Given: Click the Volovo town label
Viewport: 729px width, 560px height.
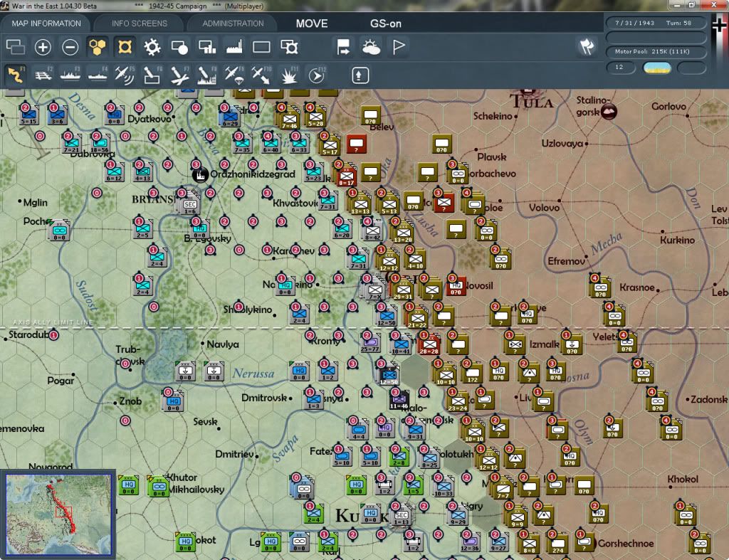Looking at the screenshot, I should pyautogui.click(x=545, y=207).
